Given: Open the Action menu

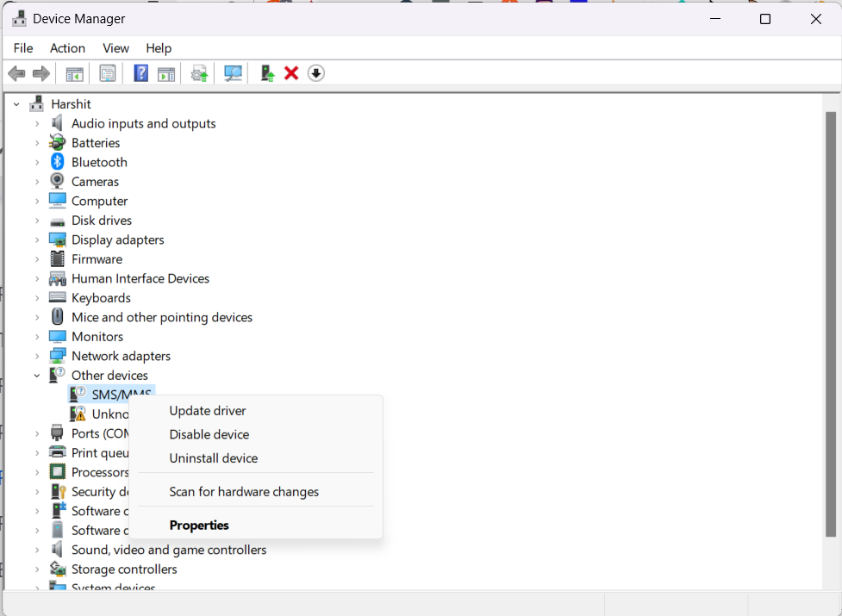Looking at the screenshot, I should (67, 48).
